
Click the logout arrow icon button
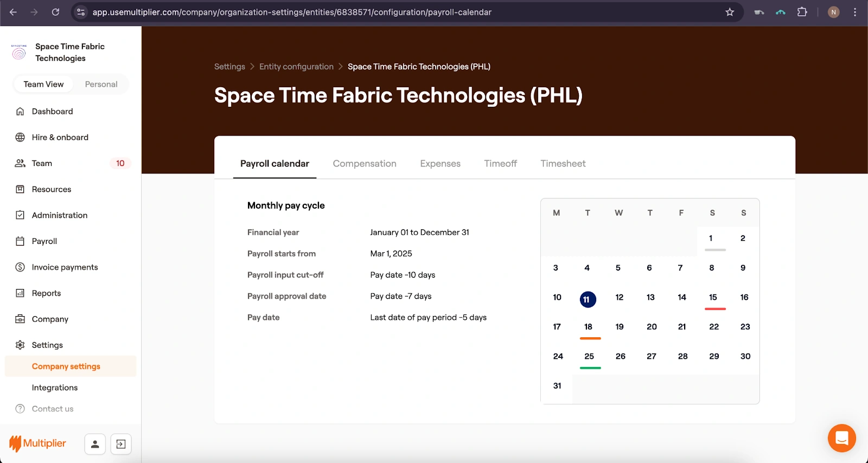121,444
